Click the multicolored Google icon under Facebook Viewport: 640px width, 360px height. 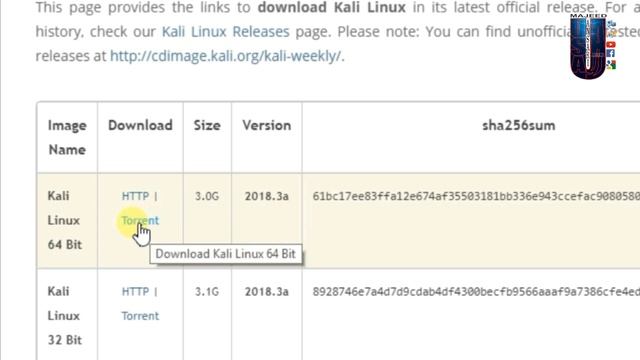pos(611,64)
